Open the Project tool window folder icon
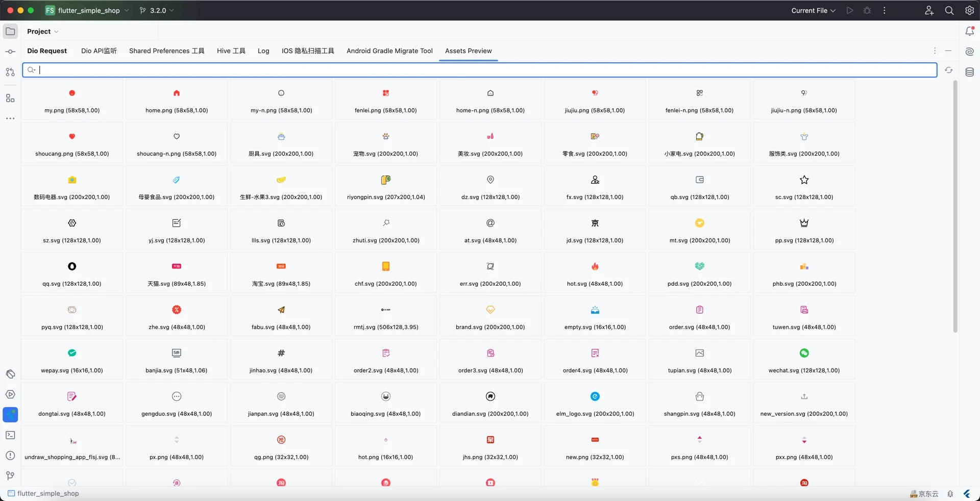Viewport: 980px width, 501px height. point(10,32)
